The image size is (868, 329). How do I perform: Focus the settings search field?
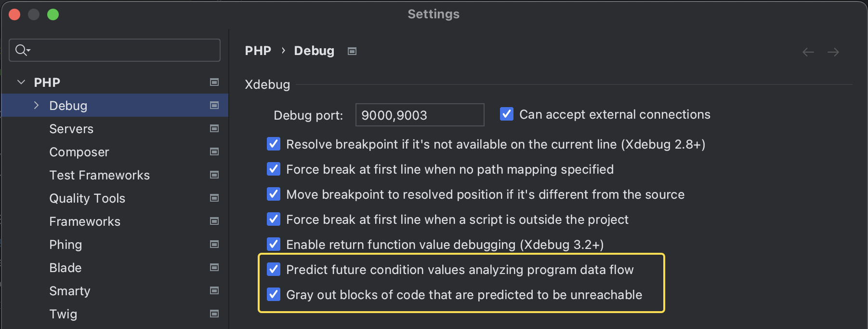[x=115, y=50]
